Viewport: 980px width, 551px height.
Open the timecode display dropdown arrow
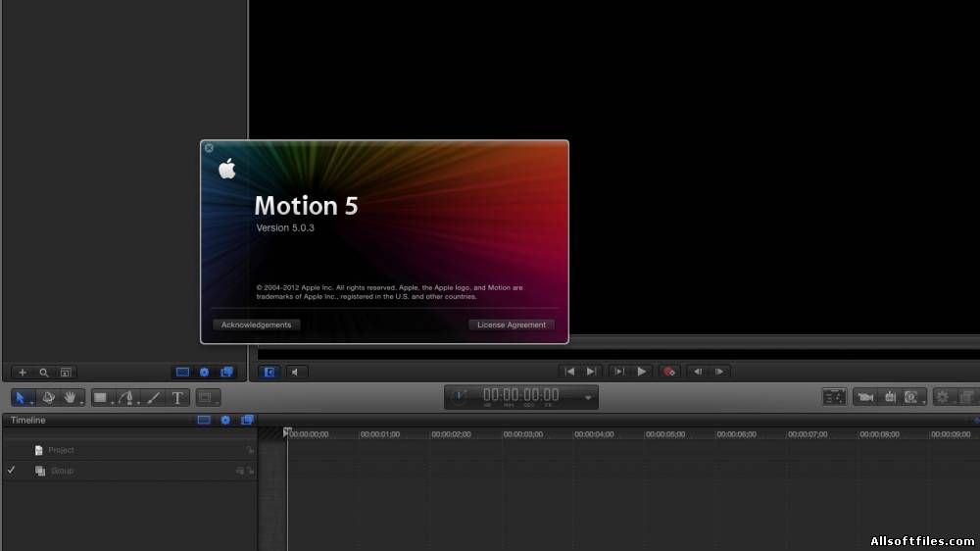tap(588, 397)
